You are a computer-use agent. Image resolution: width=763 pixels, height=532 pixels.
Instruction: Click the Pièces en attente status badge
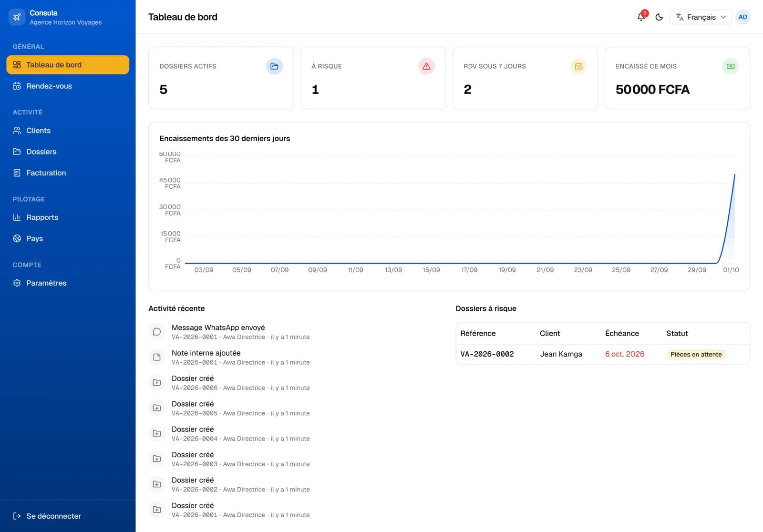tap(696, 354)
